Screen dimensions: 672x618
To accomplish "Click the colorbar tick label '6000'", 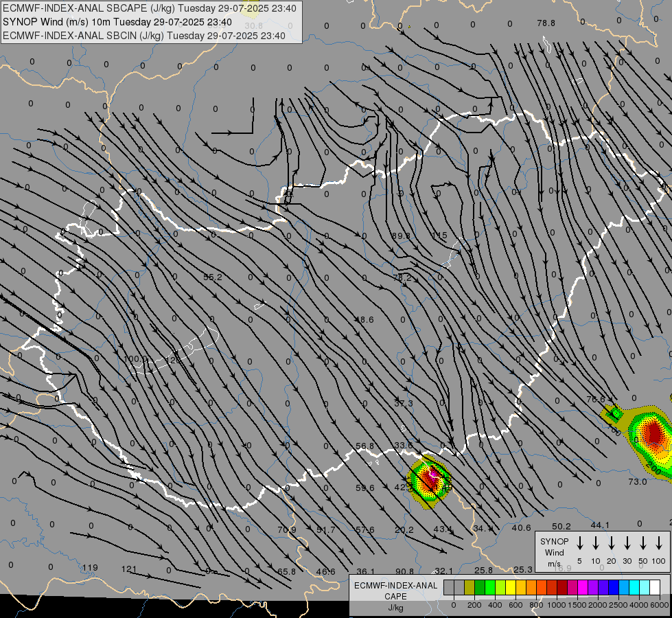I will pos(660,605).
